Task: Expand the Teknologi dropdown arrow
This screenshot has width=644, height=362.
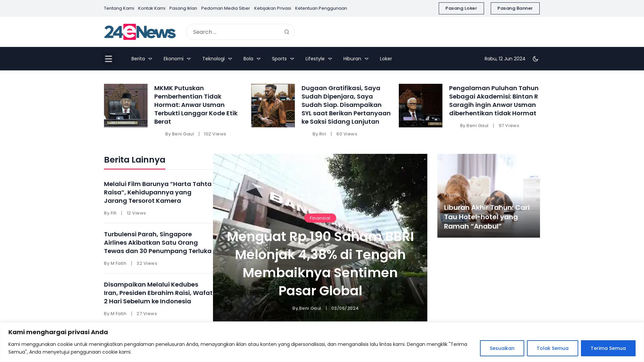Action: 230,59
